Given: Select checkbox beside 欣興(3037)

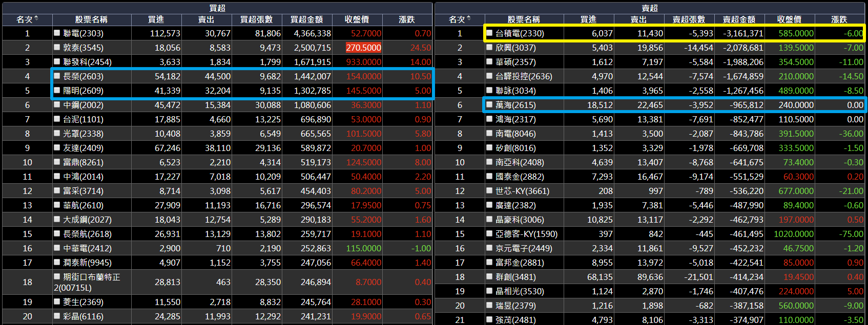Looking at the screenshot, I should tap(489, 47).
